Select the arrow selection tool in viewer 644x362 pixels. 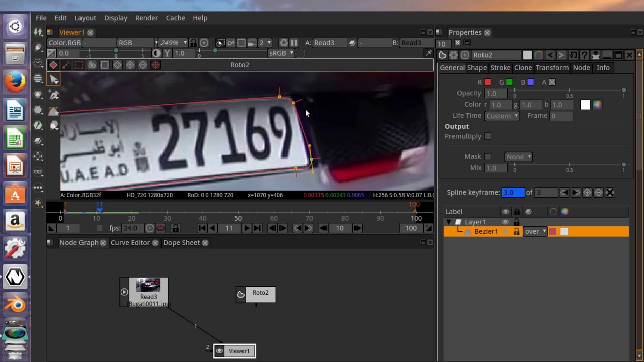click(x=54, y=79)
